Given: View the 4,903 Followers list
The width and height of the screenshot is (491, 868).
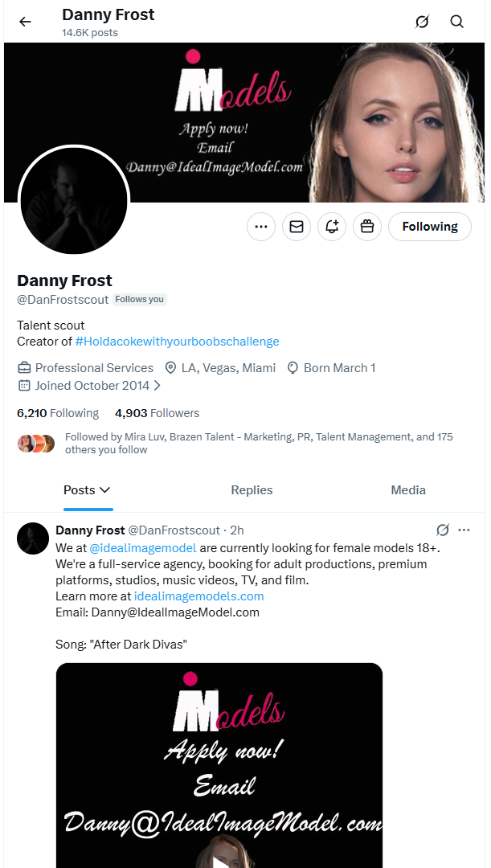Looking at the screenshot, I should tap(157, 413).
